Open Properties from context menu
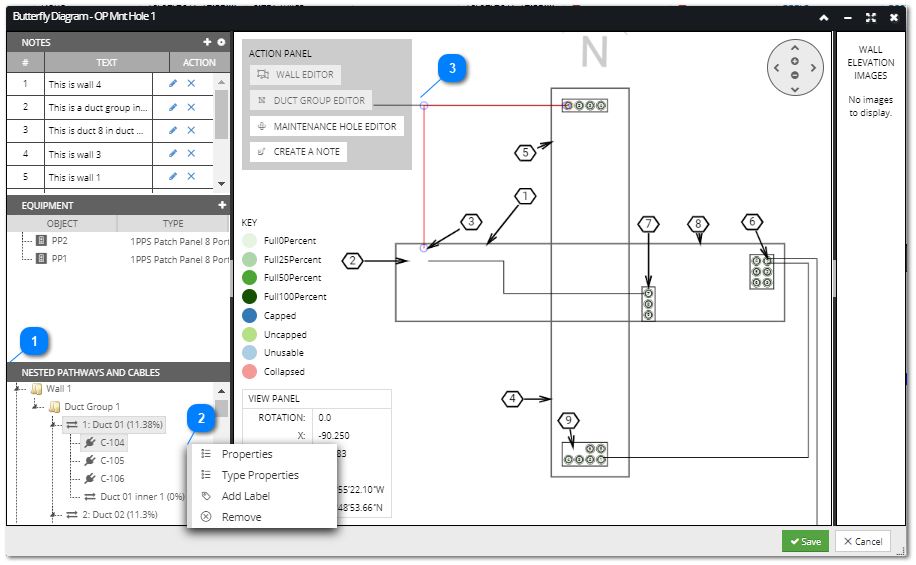This screenshot has height=565, width=916. (247, 454)
